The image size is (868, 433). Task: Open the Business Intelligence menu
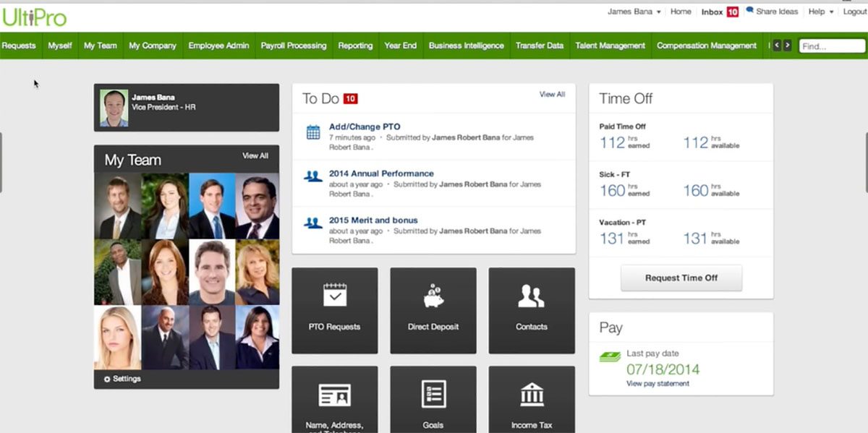click(466, 46)
